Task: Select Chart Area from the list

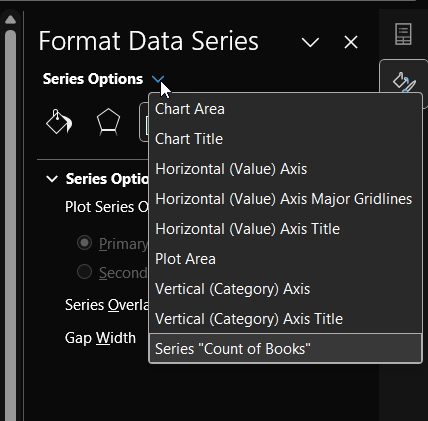Action: (285, 109)
